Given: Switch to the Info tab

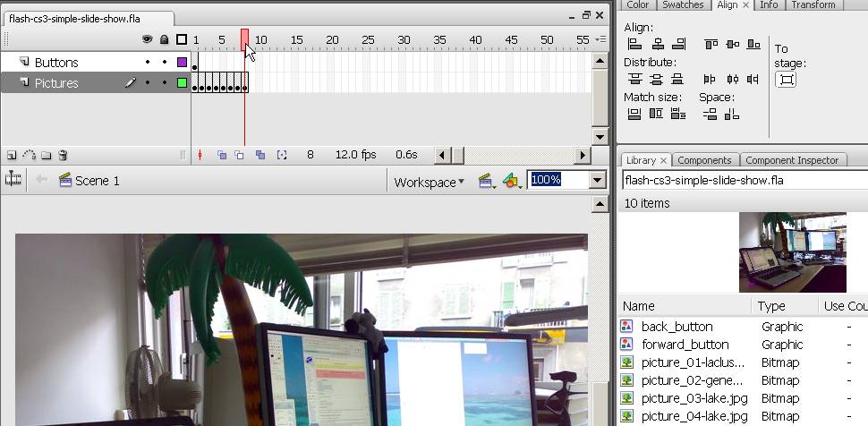Looking at the screenshot, I should [x=769, y=4].
